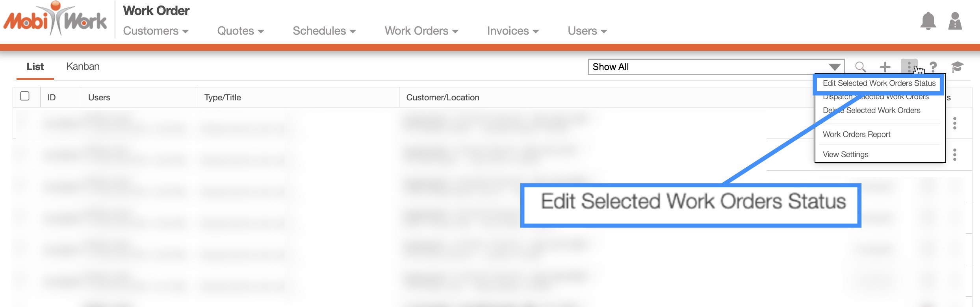Open first row's three-dot actions menu
Image resolution: width=980 pixels, height=307 pixels.
[x=955, y=123]
